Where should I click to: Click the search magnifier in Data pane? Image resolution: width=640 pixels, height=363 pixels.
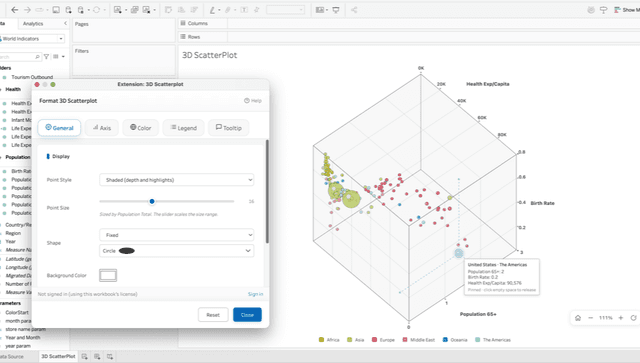tap(37, 57)
